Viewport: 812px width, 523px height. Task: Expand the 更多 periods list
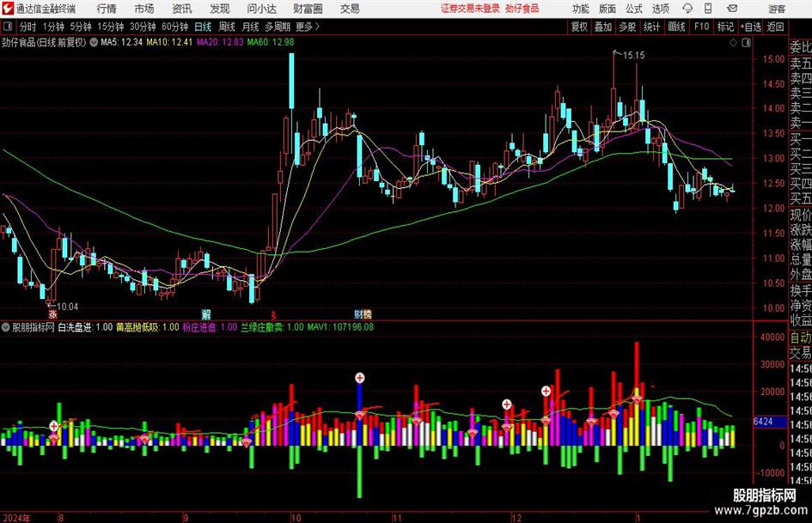click(x=308, y=27)
